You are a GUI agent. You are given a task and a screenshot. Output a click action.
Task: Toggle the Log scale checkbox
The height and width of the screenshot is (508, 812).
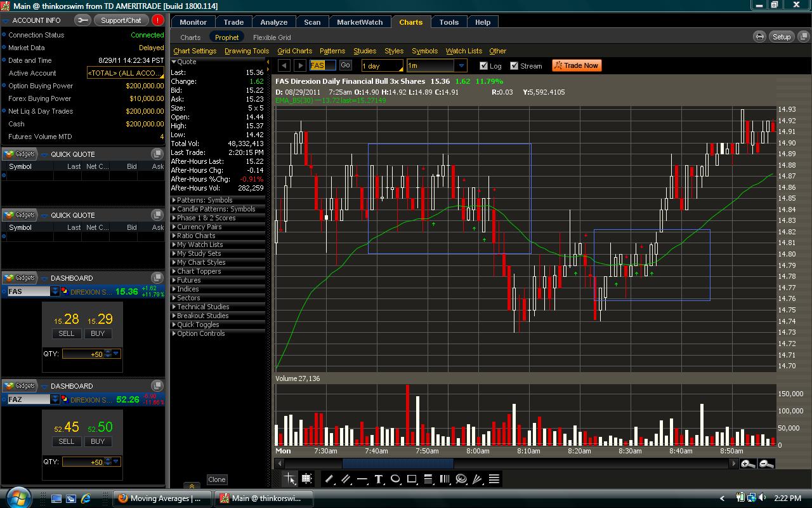(484, 65)
